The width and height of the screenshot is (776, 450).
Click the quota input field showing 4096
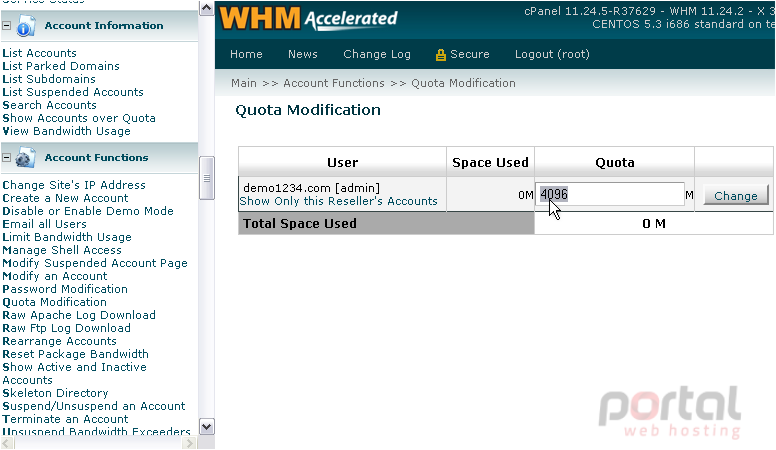(x=610, y=194)
